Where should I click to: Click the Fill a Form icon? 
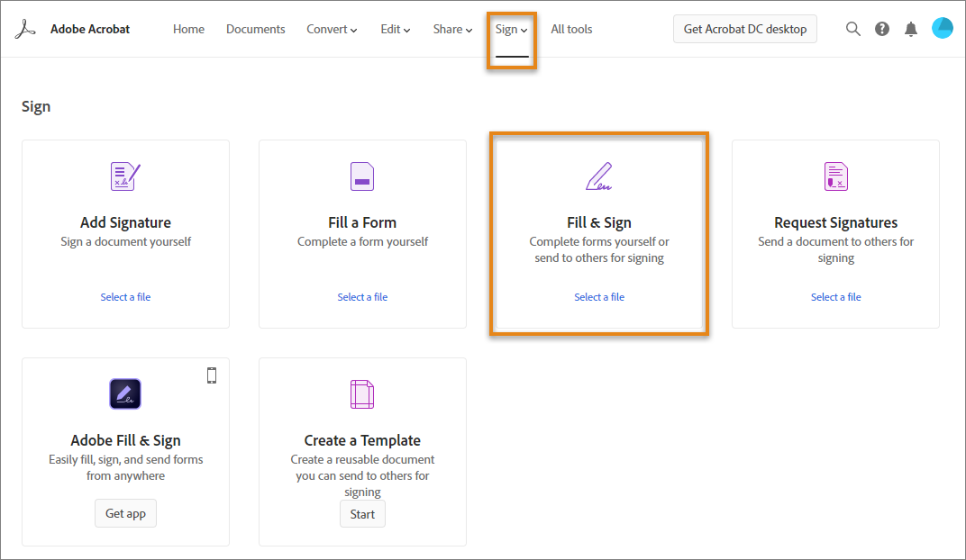click(x=362, y=176)
